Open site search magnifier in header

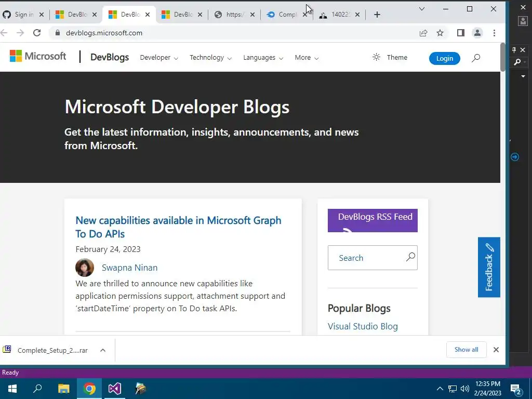point(476,58)
